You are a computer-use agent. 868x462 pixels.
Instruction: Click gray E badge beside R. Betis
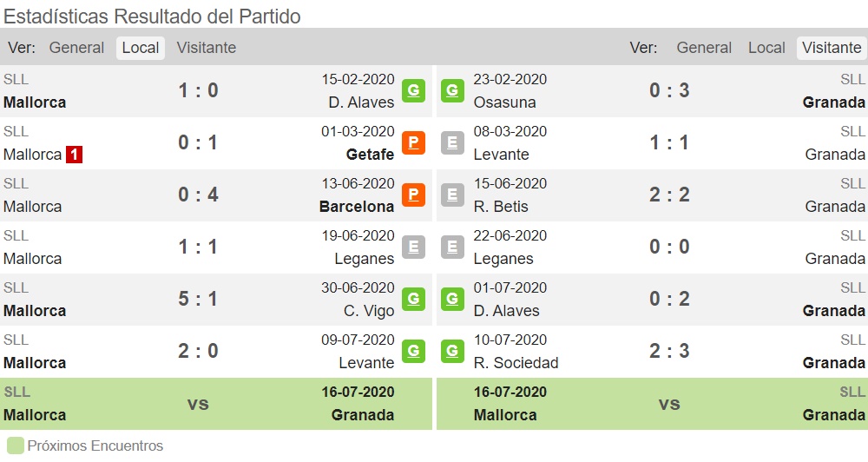[x=452, y=195]
